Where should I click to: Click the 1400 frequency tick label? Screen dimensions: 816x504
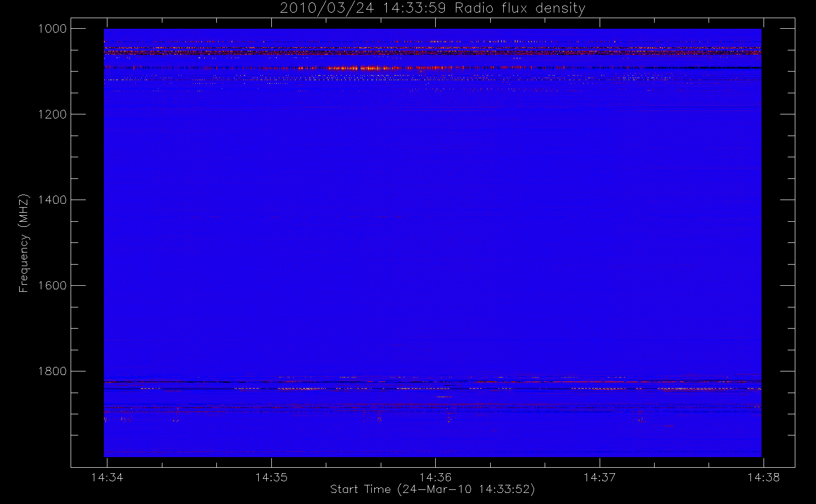point(52,200)
